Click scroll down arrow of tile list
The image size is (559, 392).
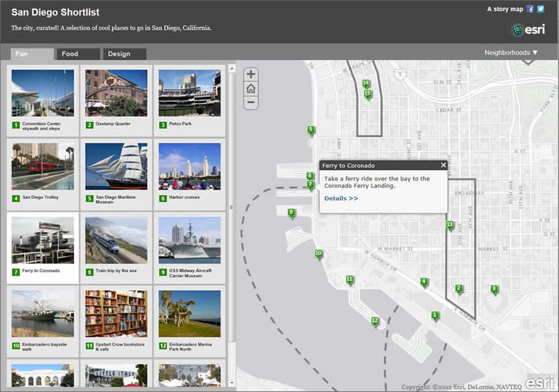tap(232, 383)
